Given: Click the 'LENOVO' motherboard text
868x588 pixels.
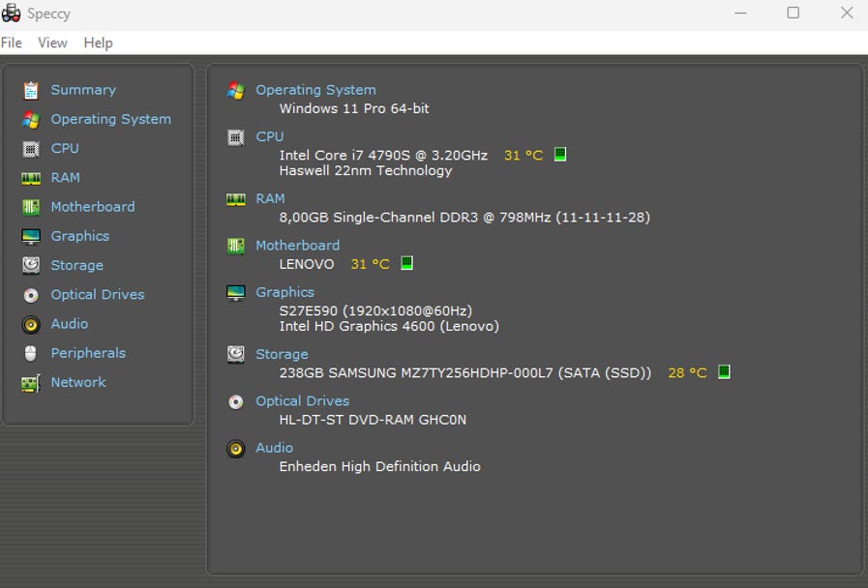Looking at the screenshot, I should coord(307,264).
